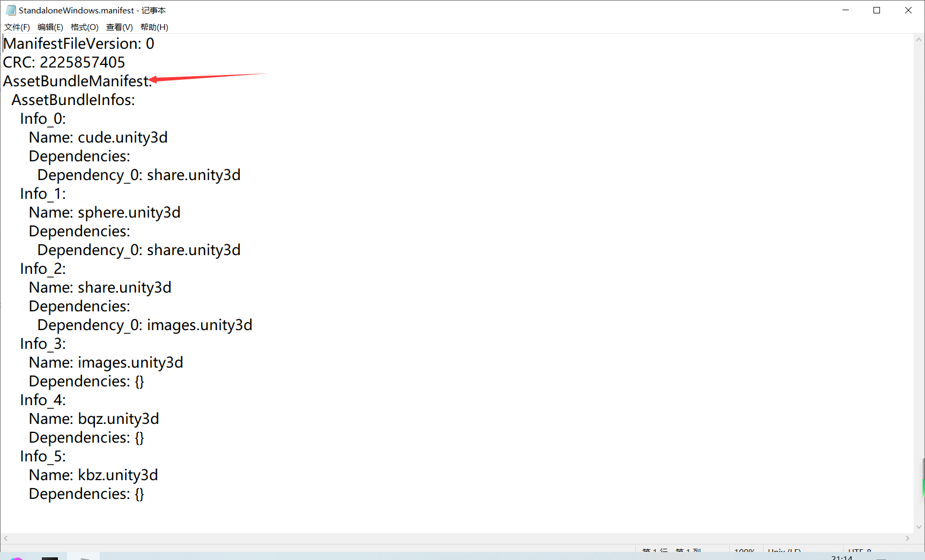Click the Notepad icon in the title bar

click(10, 10)
